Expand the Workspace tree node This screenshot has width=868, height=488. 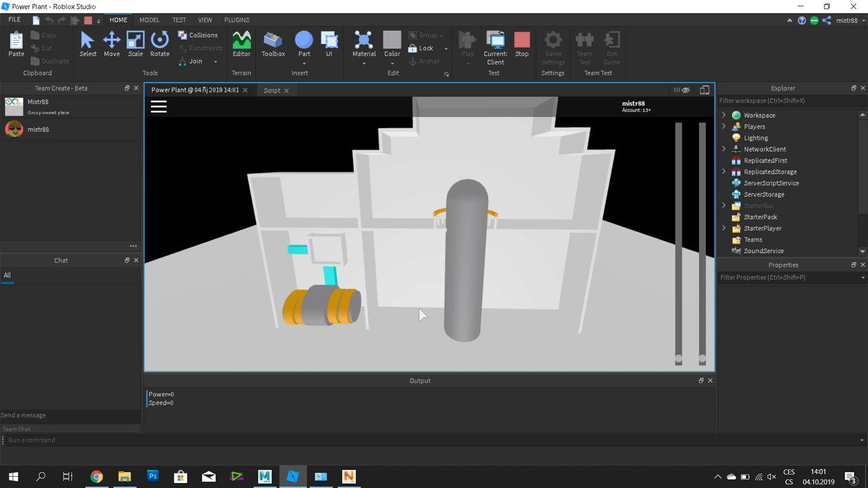[x=724, y=115]
